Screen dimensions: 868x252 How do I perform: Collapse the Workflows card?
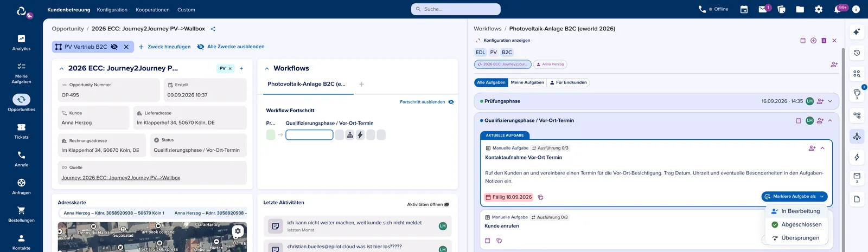267,69
